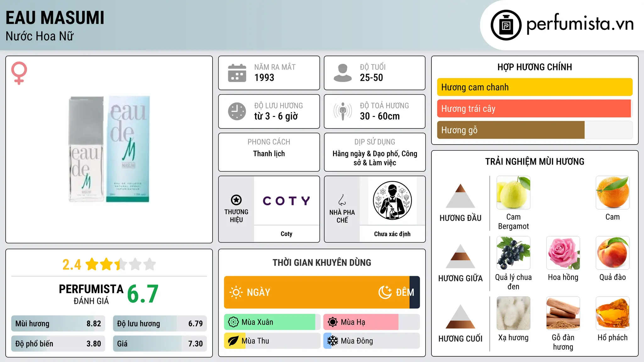The image size is (644, 362).
Task: Click the Hương giữa pyramid icon
Action: (x=460, y=256)
